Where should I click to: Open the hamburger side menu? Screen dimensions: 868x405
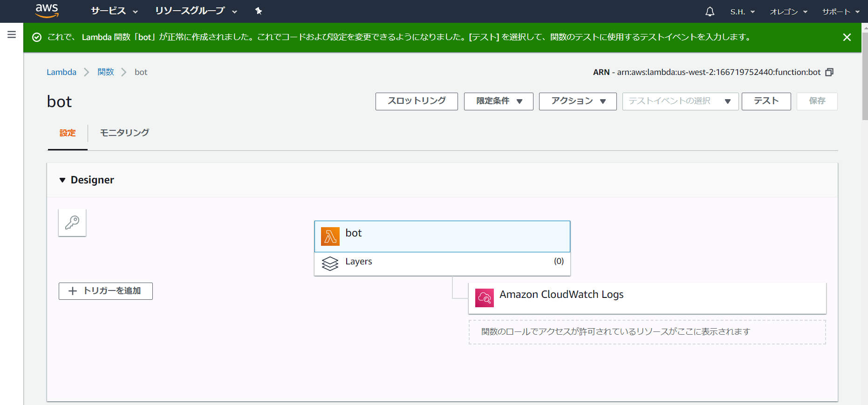tap(12, 34)
